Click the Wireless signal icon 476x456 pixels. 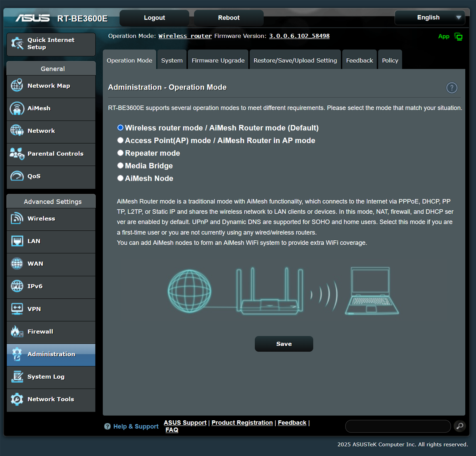click(17, 218)
